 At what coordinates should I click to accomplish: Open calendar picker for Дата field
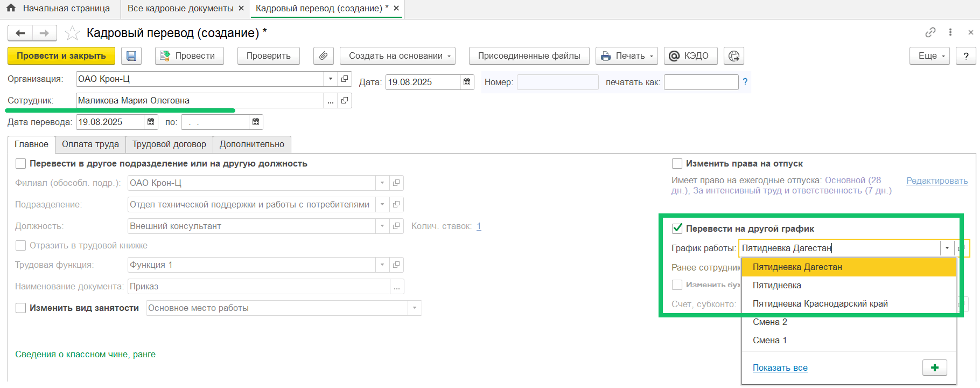coord(467,82)
